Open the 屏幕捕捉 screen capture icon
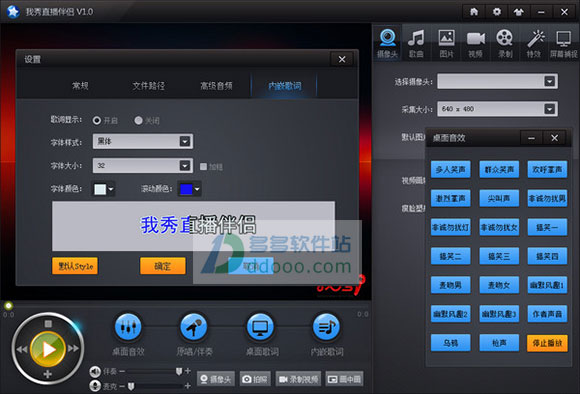580x394 pixels. pos(563,43)
